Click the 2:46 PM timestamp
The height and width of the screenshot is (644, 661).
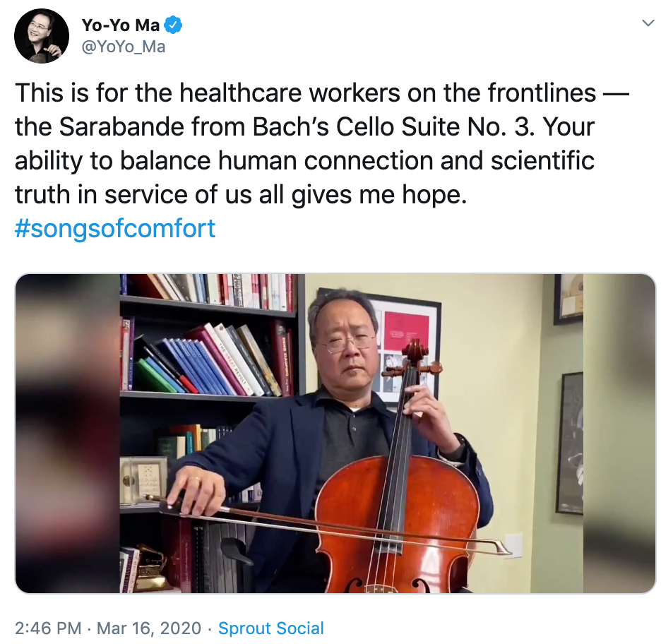click(48, 628)
